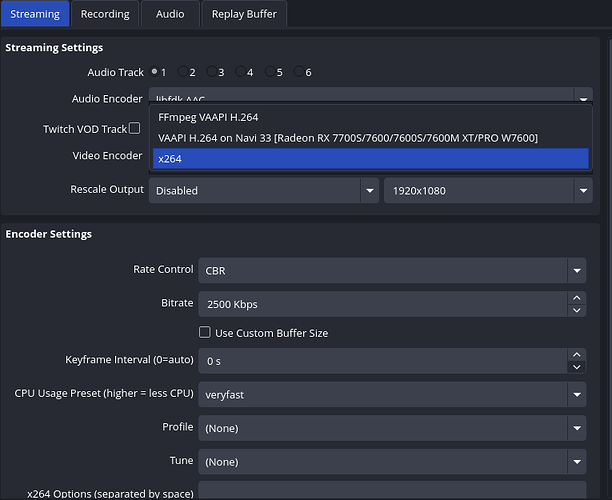Enable Use Custom Buffer Size
The image size is (612, 500).
point(205,333)
